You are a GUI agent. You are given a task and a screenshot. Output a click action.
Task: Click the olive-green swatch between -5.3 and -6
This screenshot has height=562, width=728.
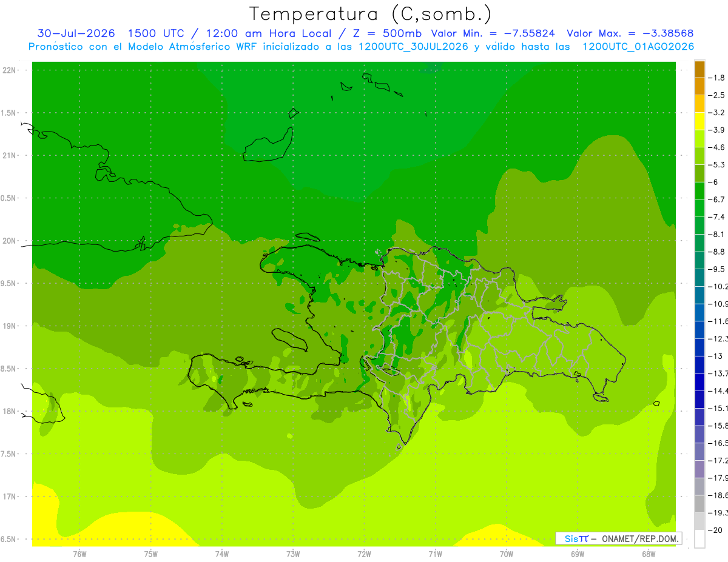[x=699, y=173]
